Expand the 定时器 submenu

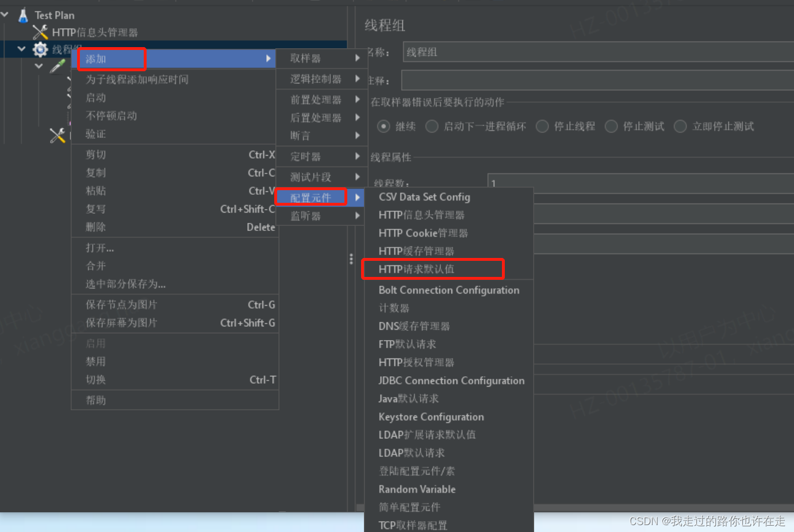[320, 156]
